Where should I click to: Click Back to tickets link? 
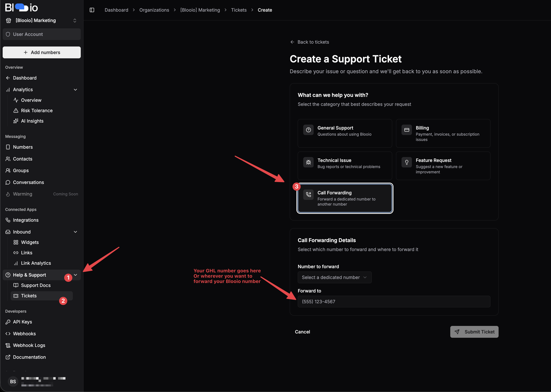pos(309,42)
